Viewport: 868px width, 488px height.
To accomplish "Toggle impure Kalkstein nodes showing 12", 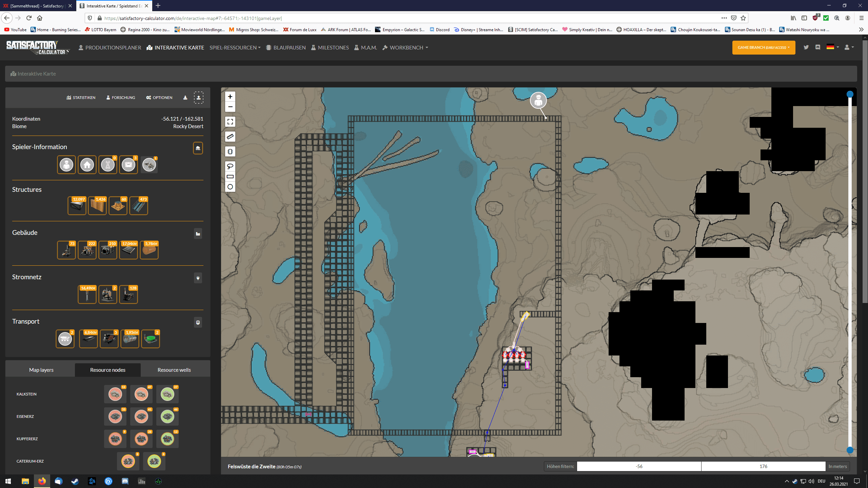I will tap(115, 394).
